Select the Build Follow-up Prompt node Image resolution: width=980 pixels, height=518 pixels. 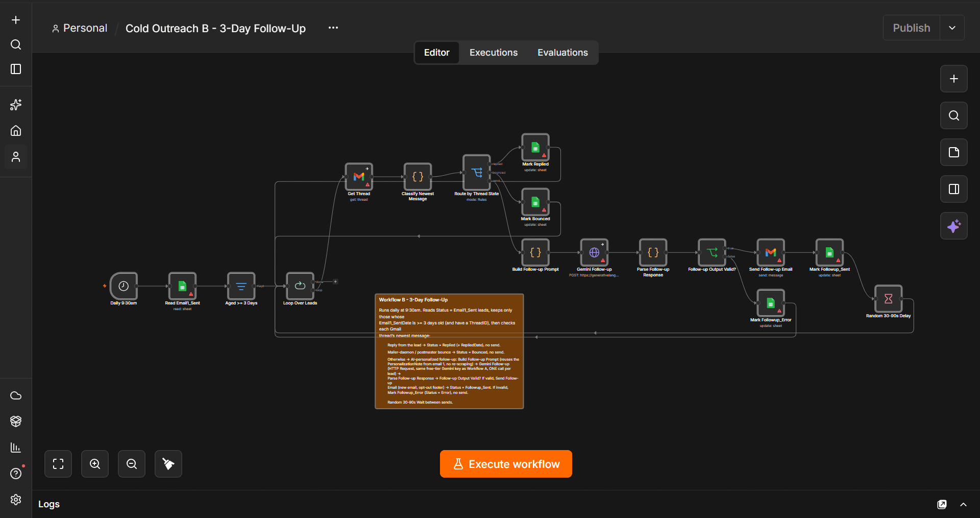tap(535, 252)
